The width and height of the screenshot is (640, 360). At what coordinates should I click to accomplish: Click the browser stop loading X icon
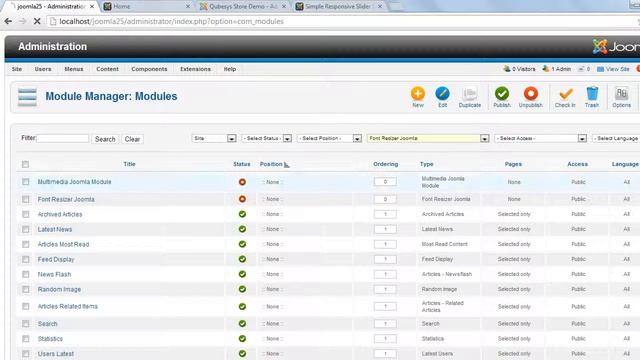(x=37, y=21)
